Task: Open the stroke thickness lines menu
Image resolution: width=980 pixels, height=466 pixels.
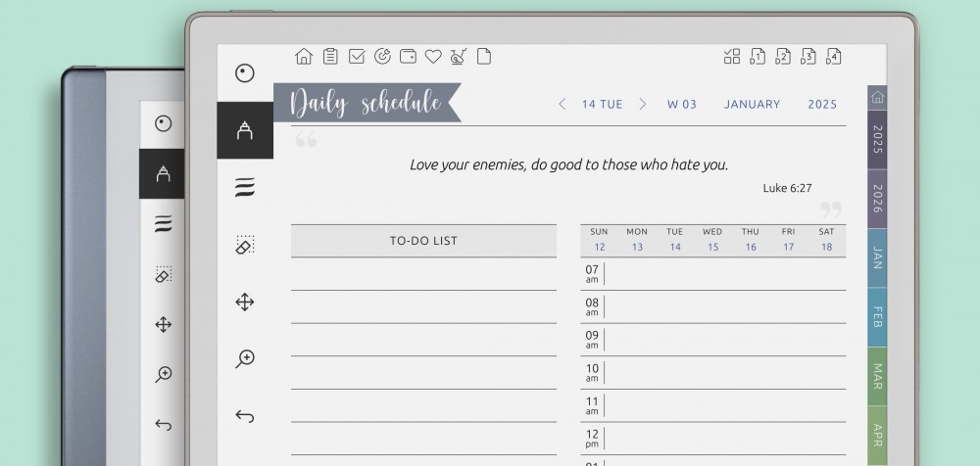Action: [x=245, y=188]
